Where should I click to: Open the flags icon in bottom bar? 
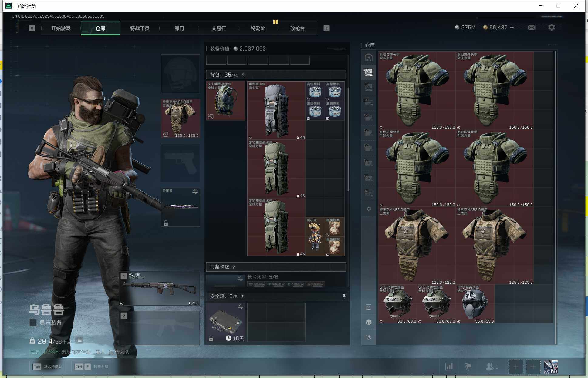[x=468, y=367]
